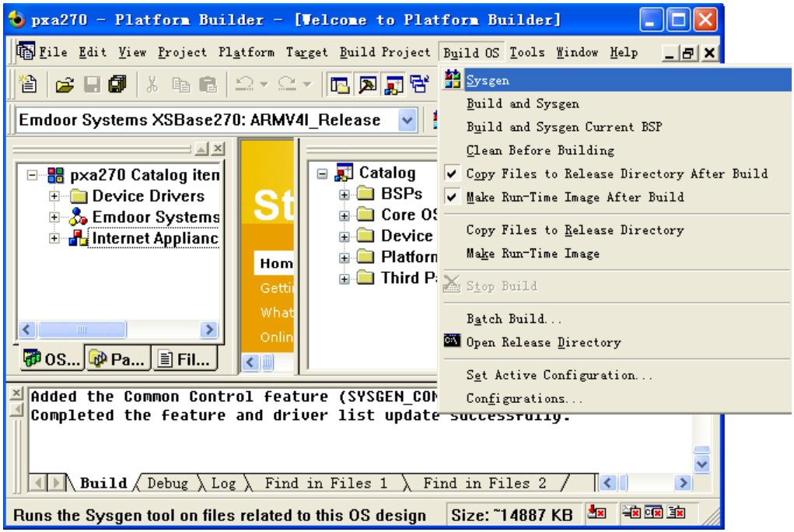Open the Tools menu
This screenshot has height=532, width=794.
coord(526,53)
